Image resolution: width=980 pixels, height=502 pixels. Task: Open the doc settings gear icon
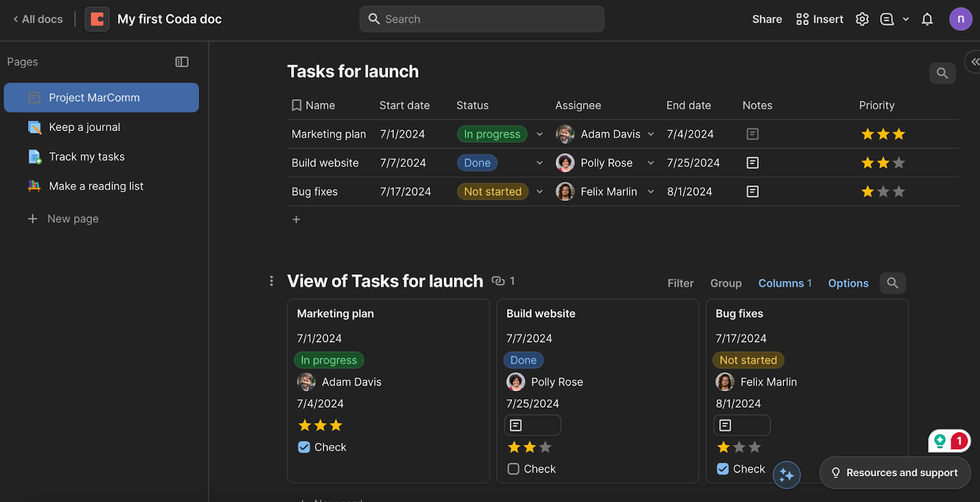click(x=862, y=19)
